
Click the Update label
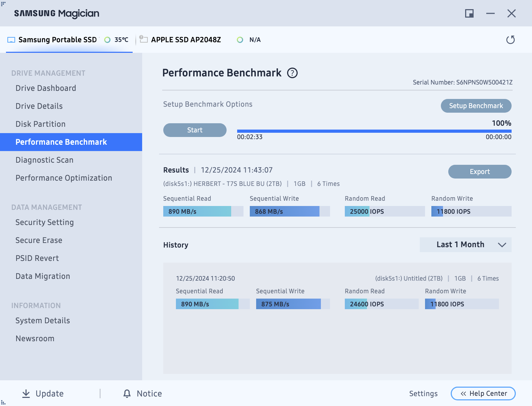point(50,394)
